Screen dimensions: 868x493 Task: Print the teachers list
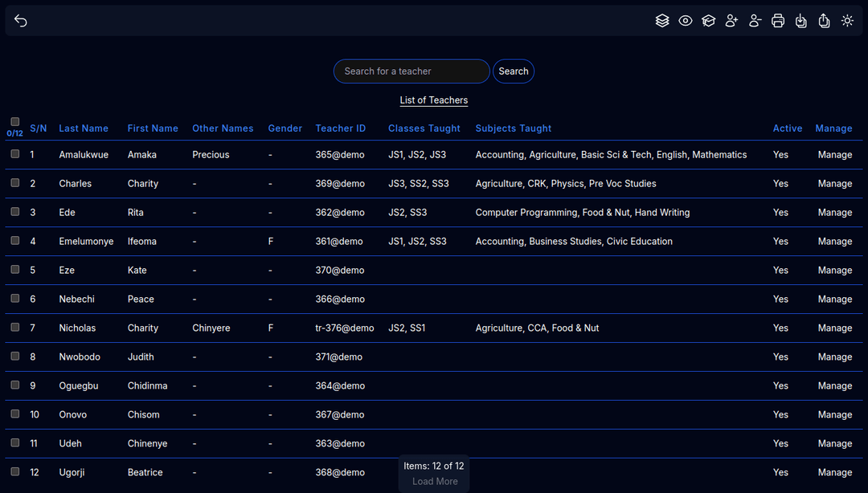778,21
